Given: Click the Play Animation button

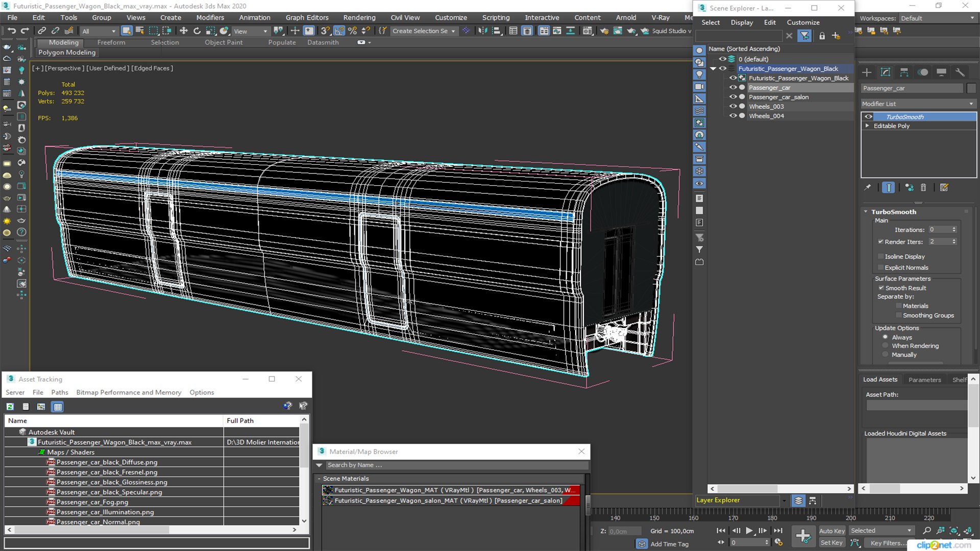Looking at the screenshot, I should (x=749, y=531).
